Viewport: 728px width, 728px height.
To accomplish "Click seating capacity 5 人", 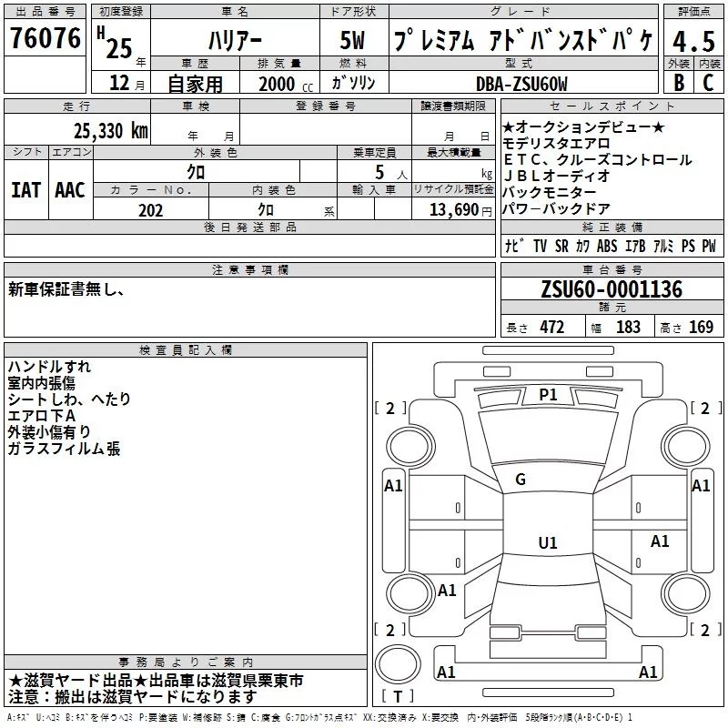I will pyautogui.click(x=391, y=173).
